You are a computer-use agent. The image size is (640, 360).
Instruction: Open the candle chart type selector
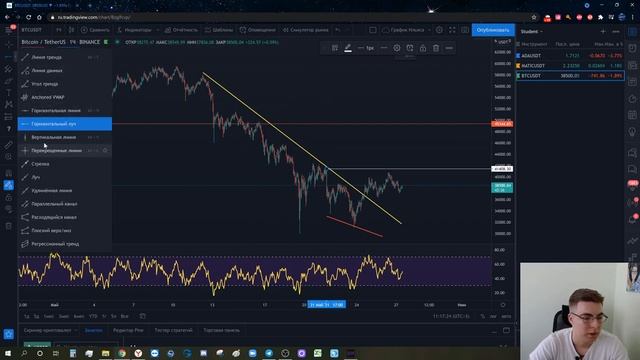point(71,30)
